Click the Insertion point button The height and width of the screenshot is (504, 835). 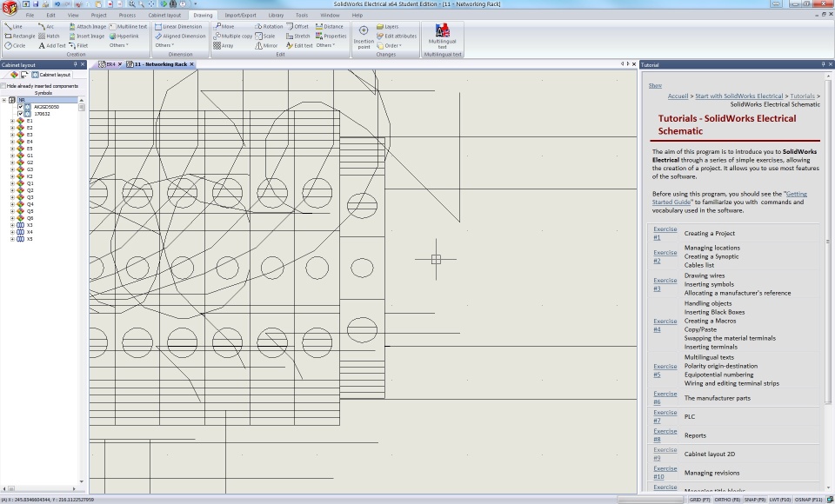[364, 36]
